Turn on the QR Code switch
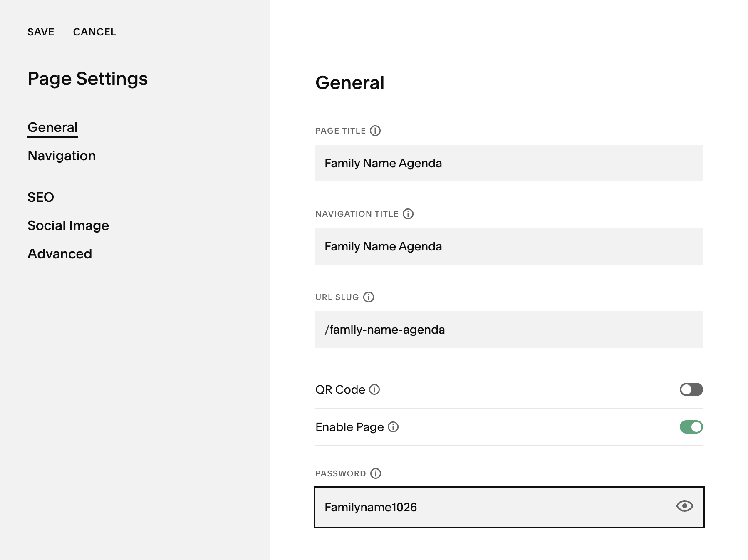 (691, 389)
